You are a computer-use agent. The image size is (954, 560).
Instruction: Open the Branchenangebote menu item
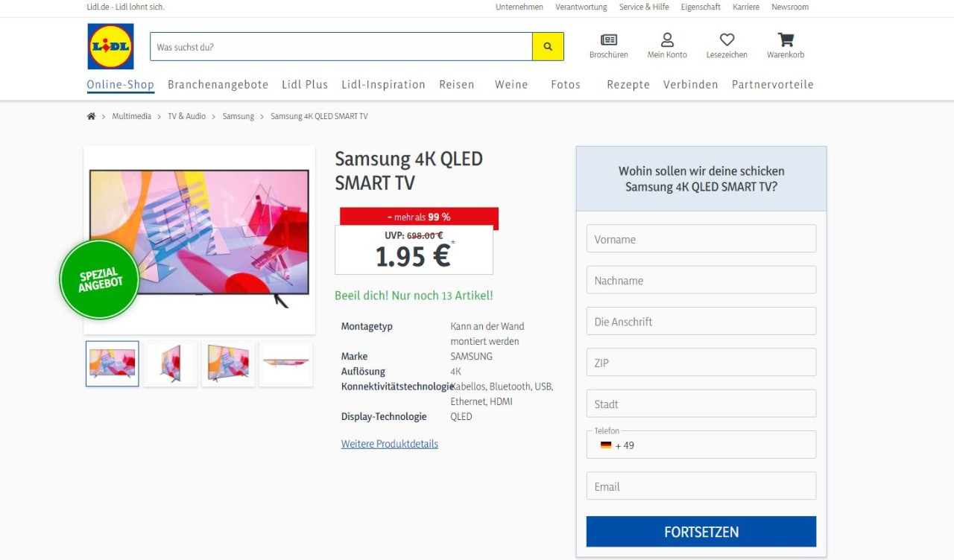point(218,85)
